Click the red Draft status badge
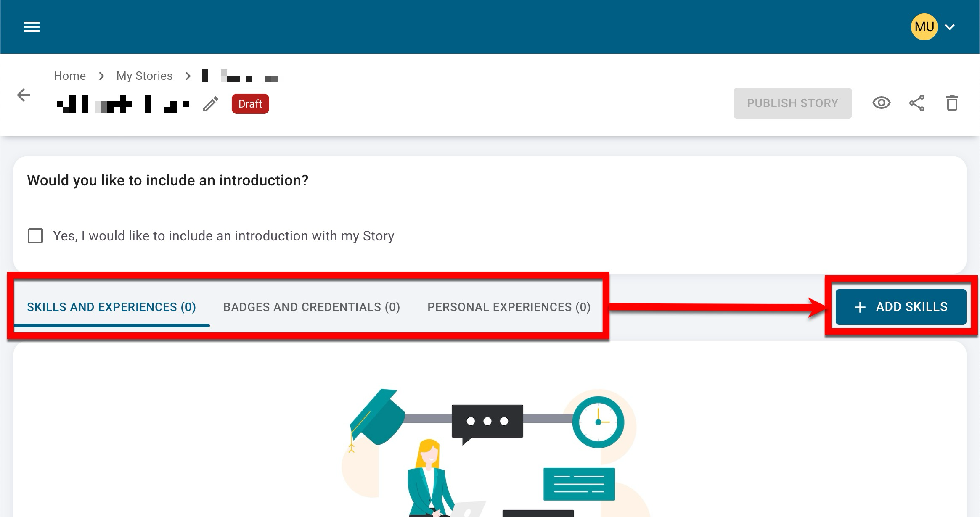980x517 pixels. point(250,104)
